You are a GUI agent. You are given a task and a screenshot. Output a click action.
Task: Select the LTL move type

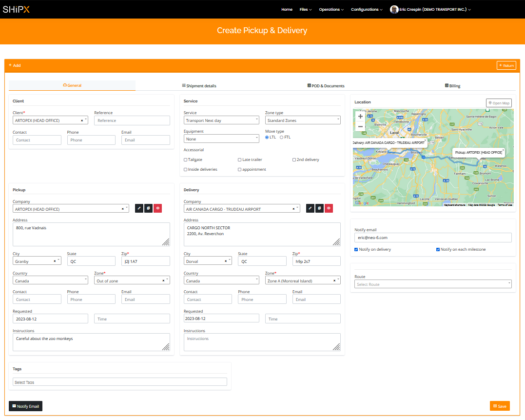(x=267, y=138)
